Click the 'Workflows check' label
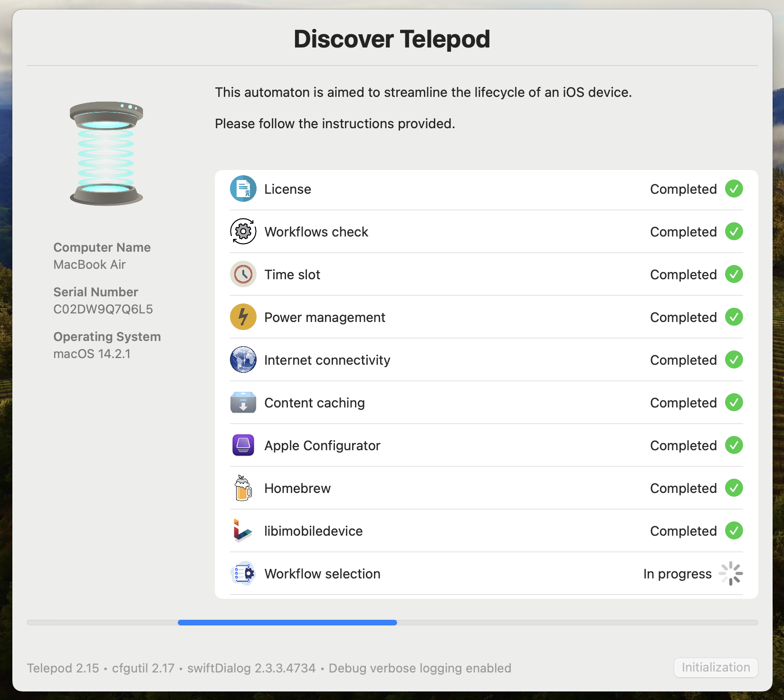 click(316, 232)
